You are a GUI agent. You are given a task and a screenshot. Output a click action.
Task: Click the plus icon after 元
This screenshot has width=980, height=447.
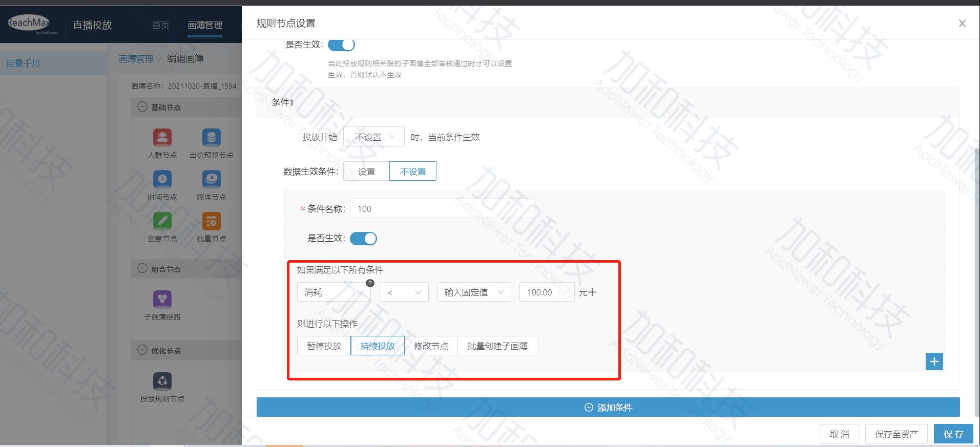pyautogui.click(x=592, y=292)
